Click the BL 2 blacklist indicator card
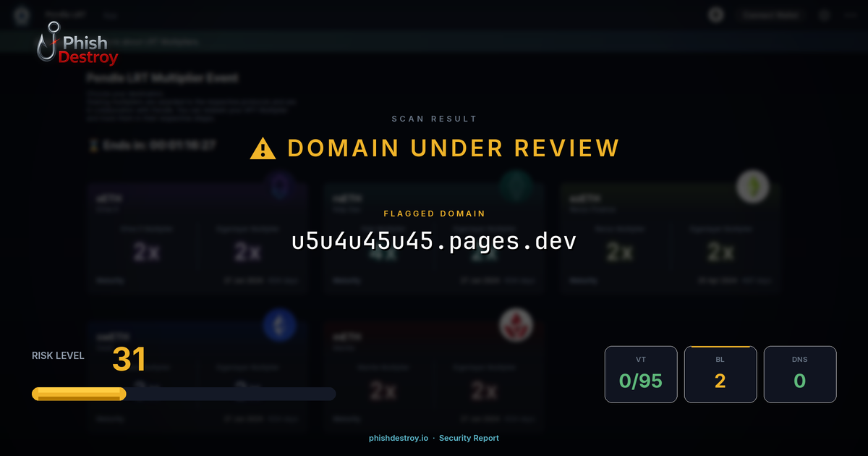 tap(720, 373)
